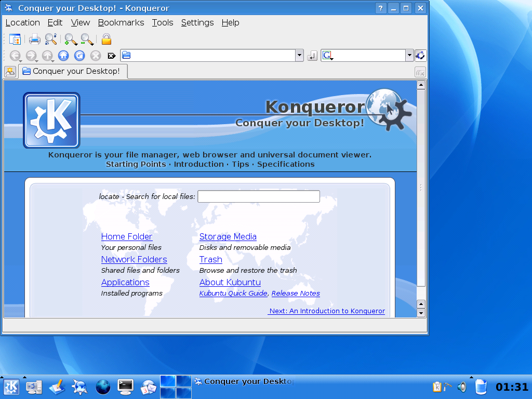532x399 pixels.
Task: Go back with the Back arrow
Action: (15, 56)
